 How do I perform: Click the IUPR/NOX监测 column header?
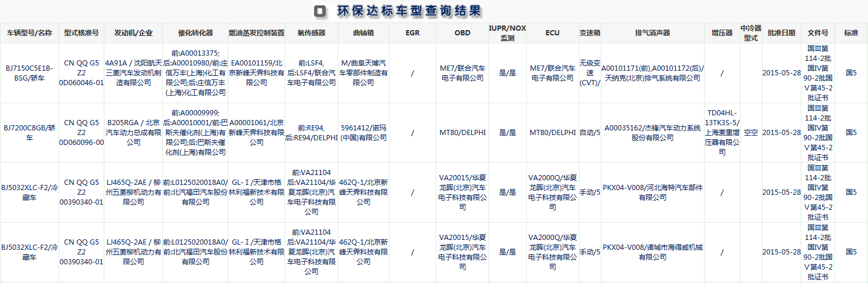[x=508, y=33]
